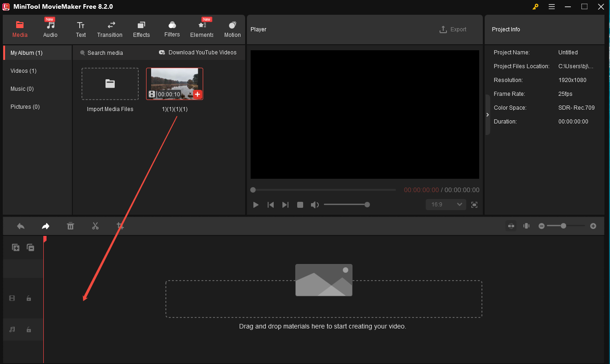Click the project files location path
This screenshot has height=364, width=610.
coord(576,66)
